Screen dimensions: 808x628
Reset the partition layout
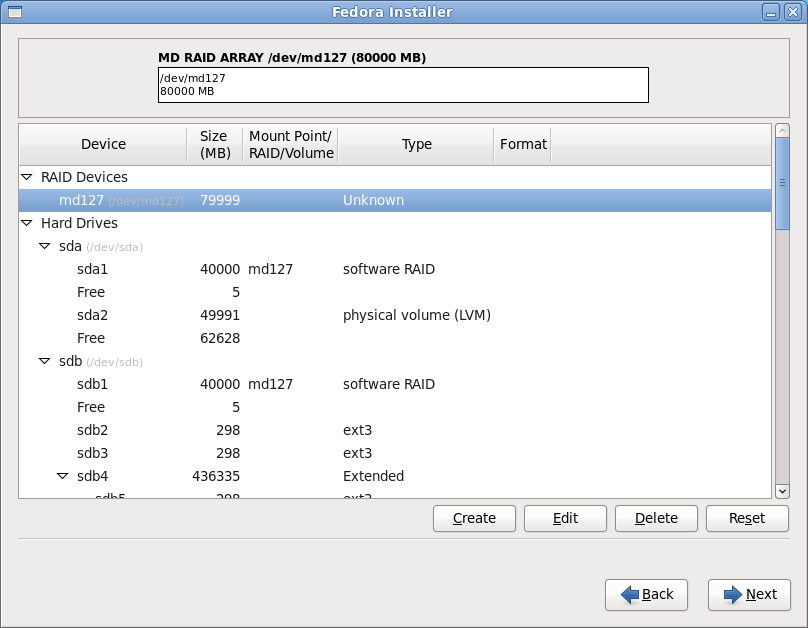click(747, 518)
